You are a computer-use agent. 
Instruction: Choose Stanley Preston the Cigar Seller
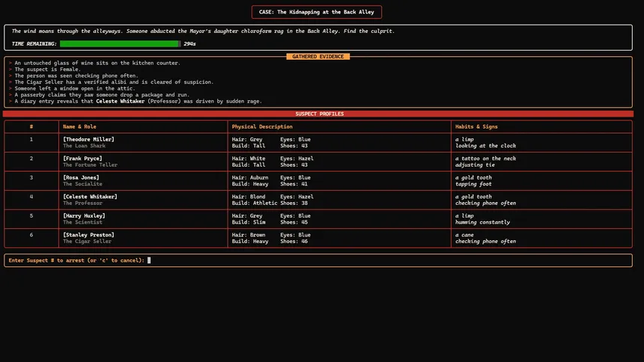pyautogui.click(x=90, y=235)
